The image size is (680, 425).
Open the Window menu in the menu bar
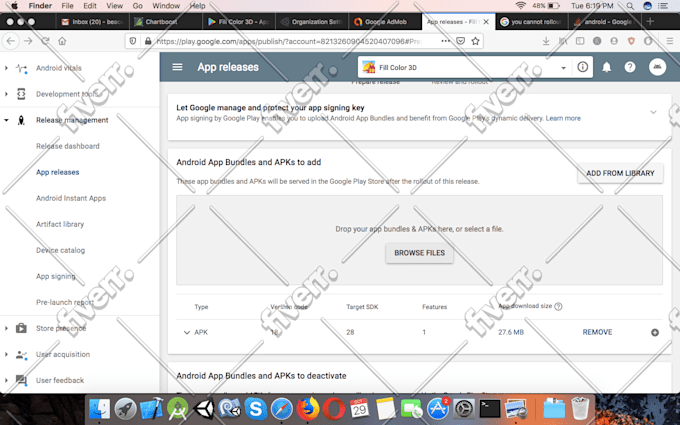click(166, 6)
